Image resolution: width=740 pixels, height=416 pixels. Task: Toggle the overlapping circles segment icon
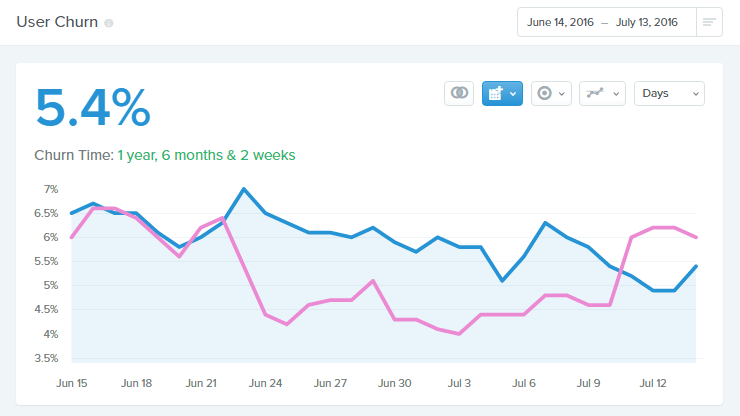459,93
